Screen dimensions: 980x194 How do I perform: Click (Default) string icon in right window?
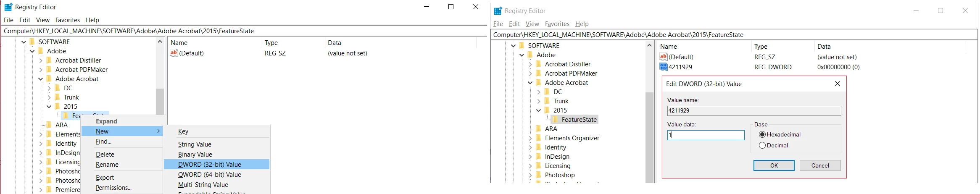click(664, 57)
